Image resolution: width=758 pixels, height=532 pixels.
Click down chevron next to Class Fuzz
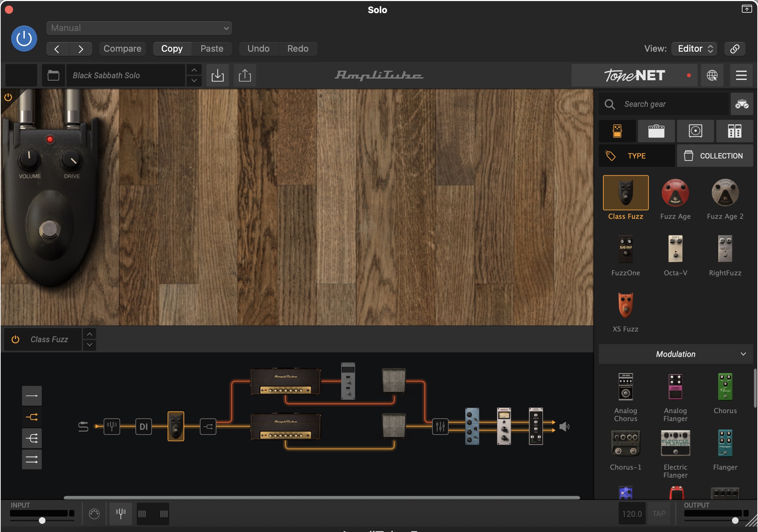coord(90,345)
